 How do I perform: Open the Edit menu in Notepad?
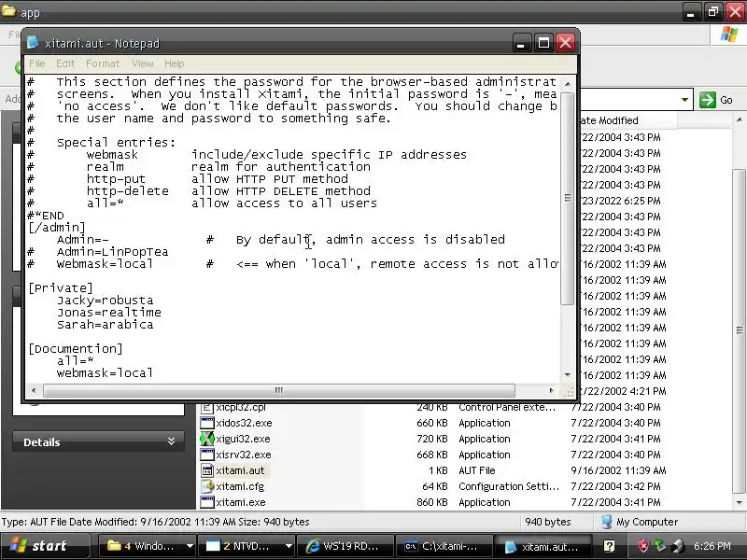pos(65,63)
